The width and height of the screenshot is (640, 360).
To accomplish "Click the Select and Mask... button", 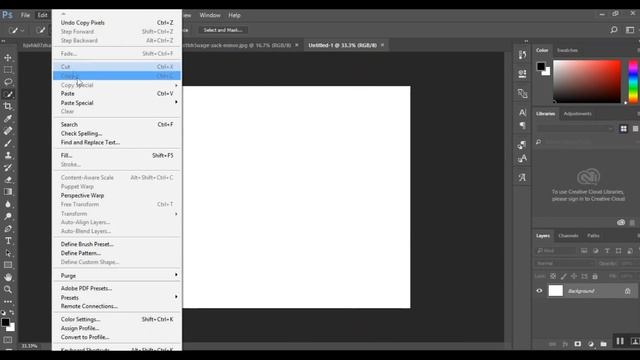I will [x=223, y=30].
